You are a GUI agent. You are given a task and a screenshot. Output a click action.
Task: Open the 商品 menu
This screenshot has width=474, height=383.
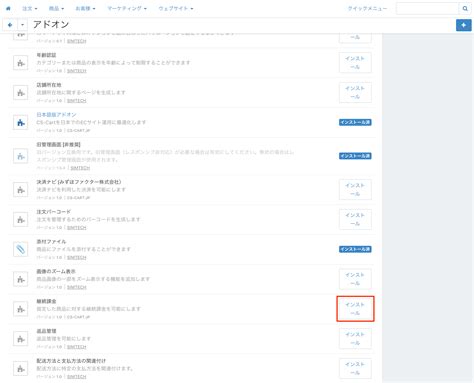56,8
